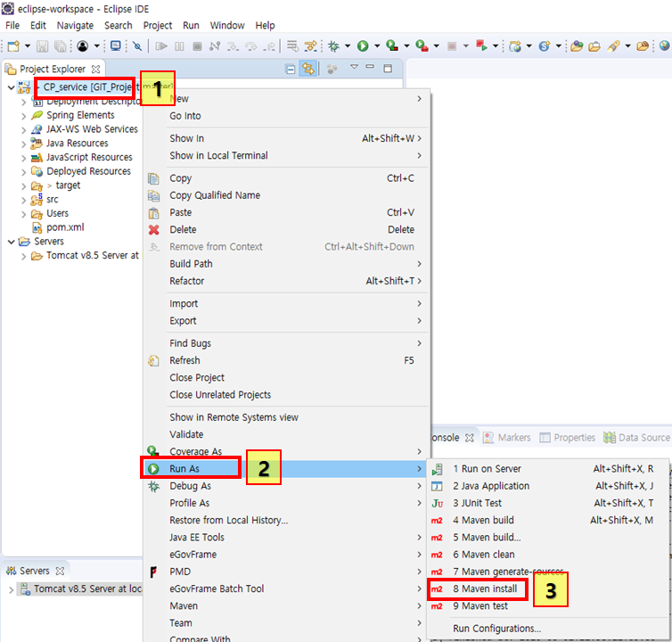Viewport: 672px width, 642px height.
Task: Switch to the Markers tab
Action: [507, 438]
